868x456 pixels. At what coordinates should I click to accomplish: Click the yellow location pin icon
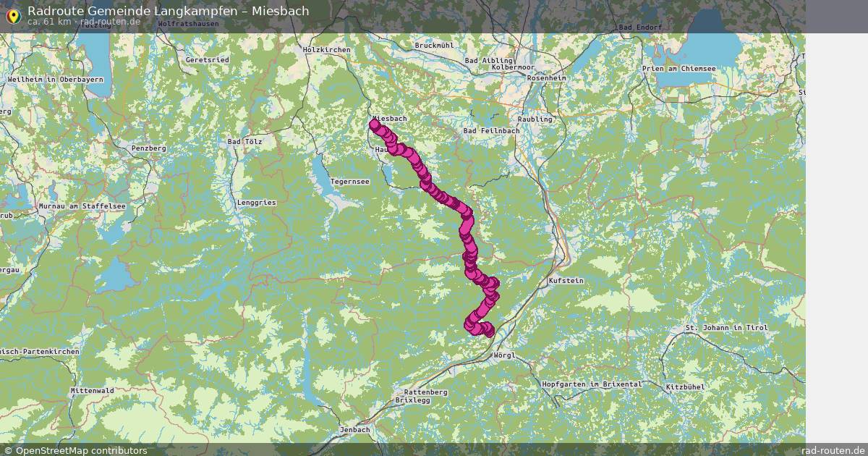13,15
